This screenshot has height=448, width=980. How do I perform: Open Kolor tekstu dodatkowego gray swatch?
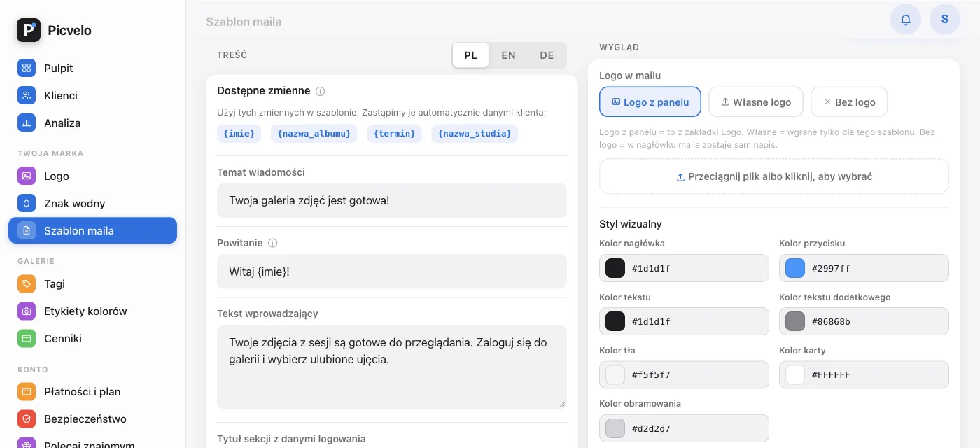pyautogui.click(x=795, y=321)
